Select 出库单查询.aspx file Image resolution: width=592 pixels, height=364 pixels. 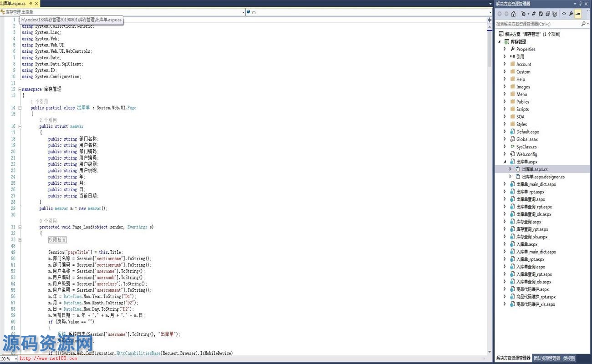[531, 199]
